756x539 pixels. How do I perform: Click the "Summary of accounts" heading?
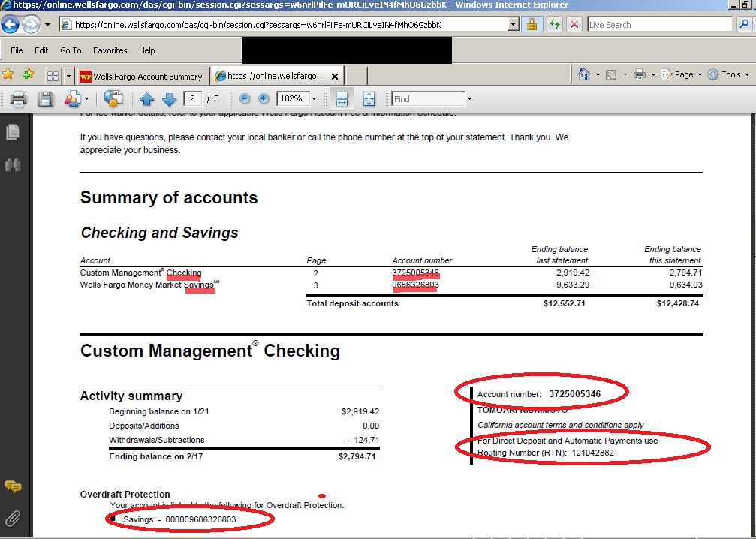tap(169, 197)
